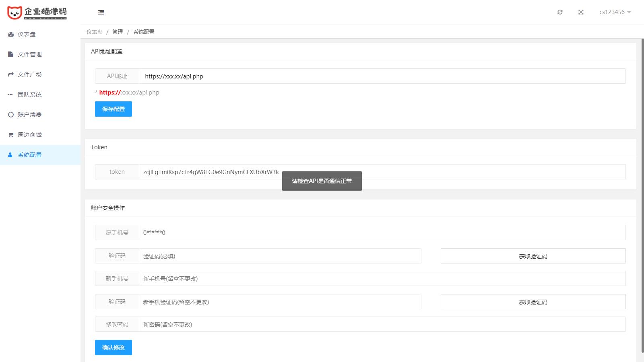Click the team system dots icon

pos(10,95)
